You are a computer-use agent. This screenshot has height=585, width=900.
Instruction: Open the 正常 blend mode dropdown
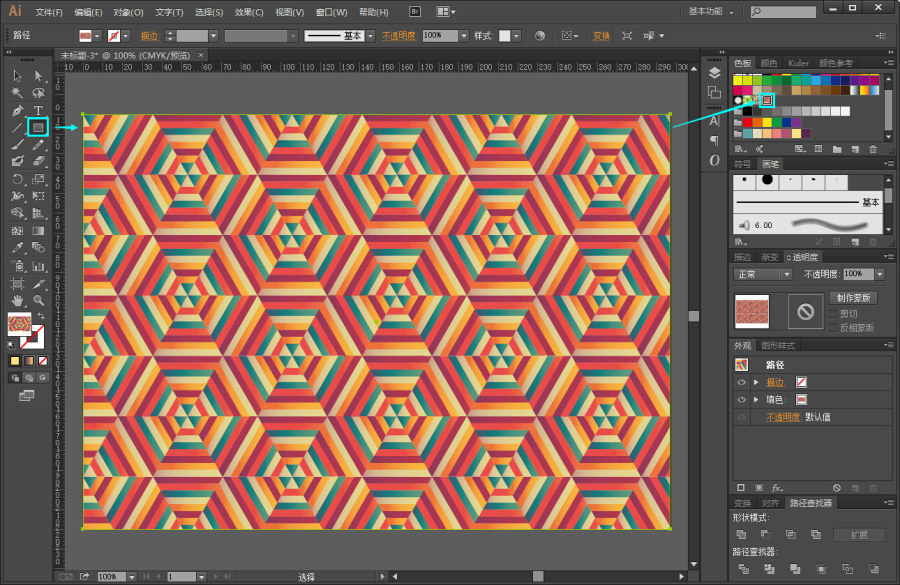pyautogui.click(x=762, y=274)
